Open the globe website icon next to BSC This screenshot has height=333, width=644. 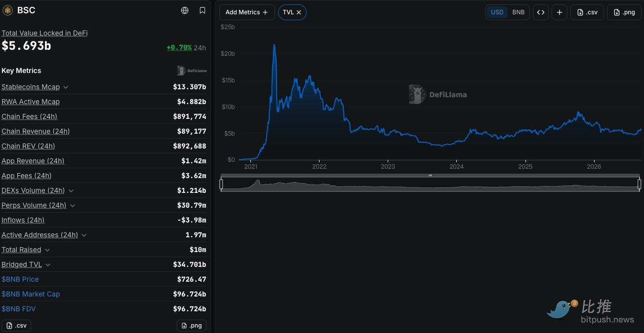click(x=185, y=10)
